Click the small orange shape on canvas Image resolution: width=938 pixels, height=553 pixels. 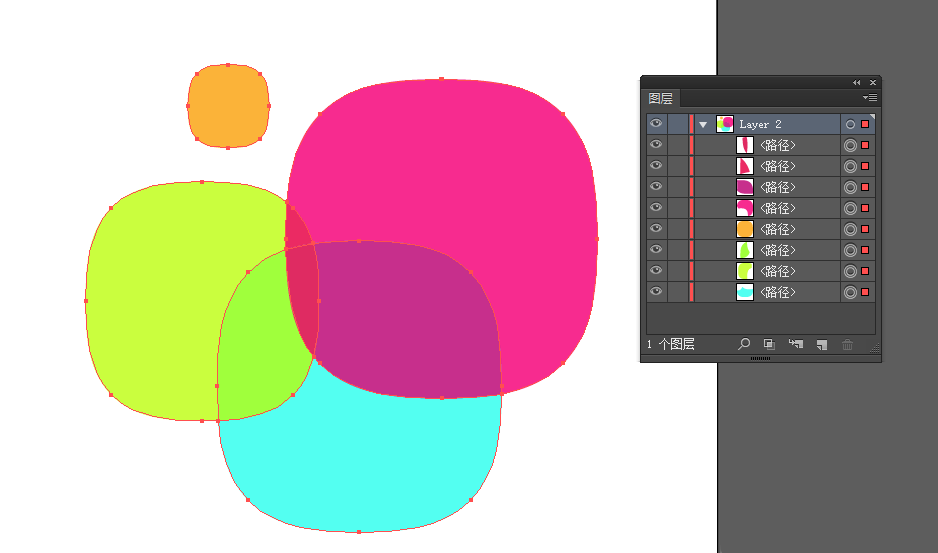tap(228, 105)
